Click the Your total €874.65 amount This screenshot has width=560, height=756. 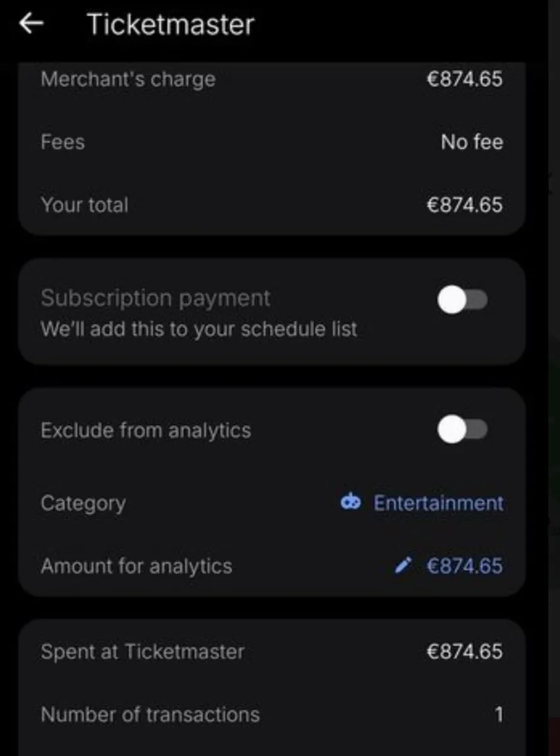tap(464, 205)
